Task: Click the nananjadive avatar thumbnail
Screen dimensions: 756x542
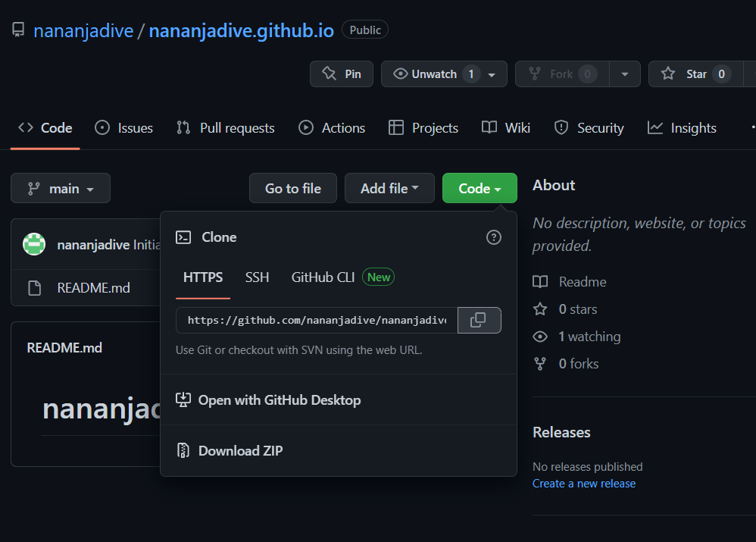Action: pyautogui.click(x=33, y=243)
